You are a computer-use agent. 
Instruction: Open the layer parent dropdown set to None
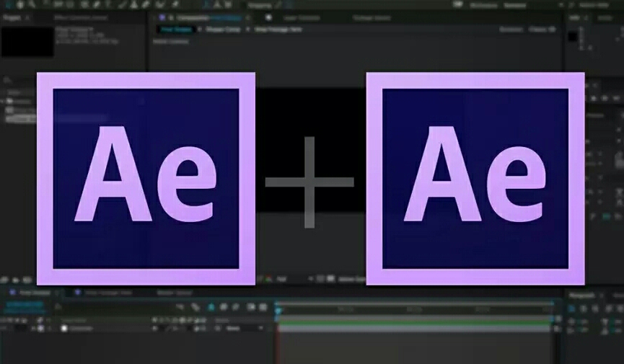point(245,328)
